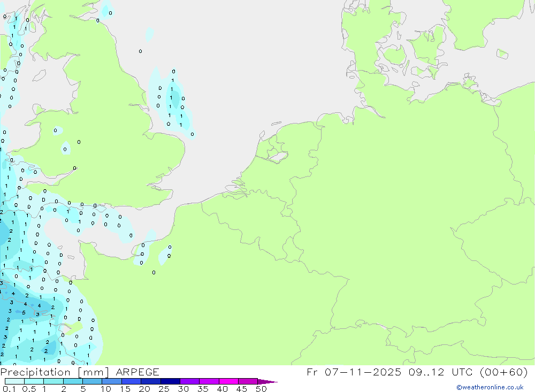
Task: Click the 30 legend scale label
Action: click(184, 389)
